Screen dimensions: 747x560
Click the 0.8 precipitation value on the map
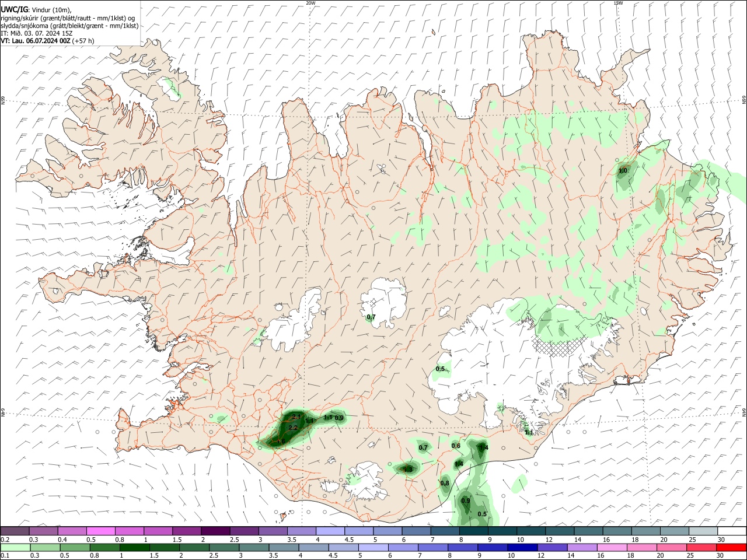pos(445,483)
